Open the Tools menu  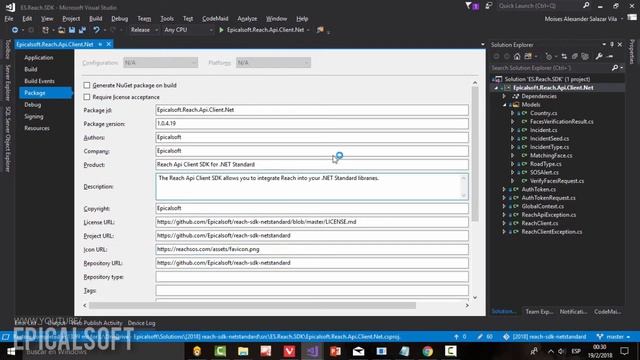[167, 19]
